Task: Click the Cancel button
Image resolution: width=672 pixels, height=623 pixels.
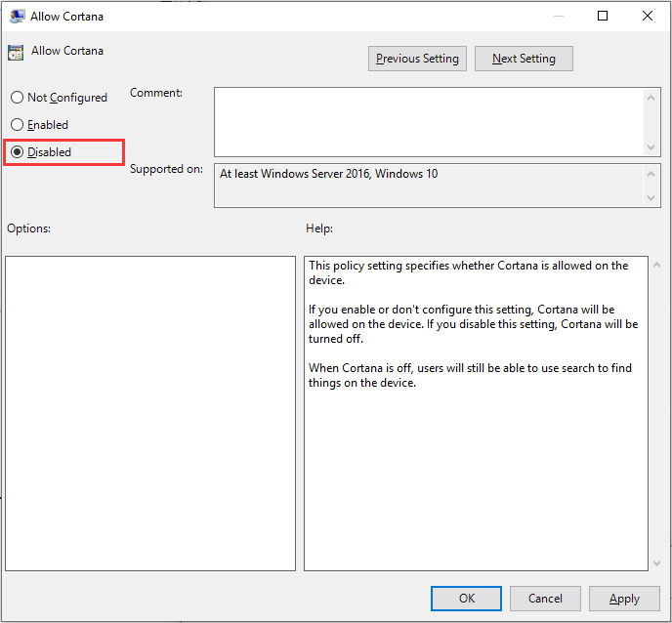Action: [x=545, y=599]
